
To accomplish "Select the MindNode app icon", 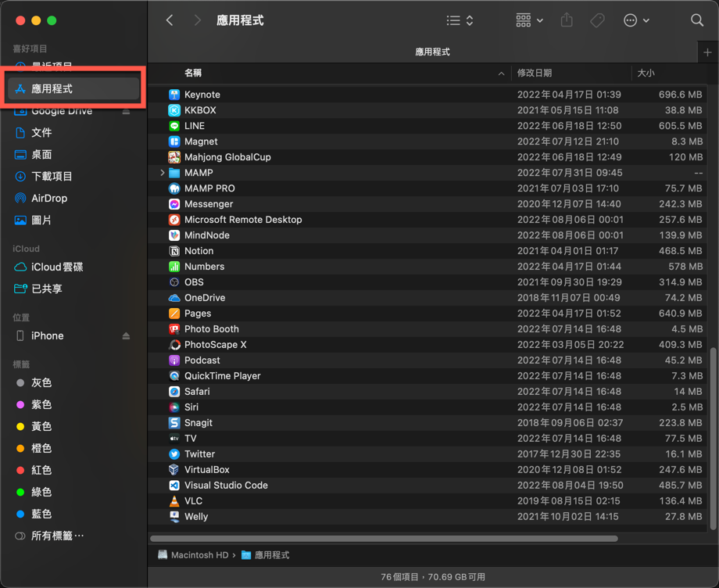I will click(x=173, y=235).
